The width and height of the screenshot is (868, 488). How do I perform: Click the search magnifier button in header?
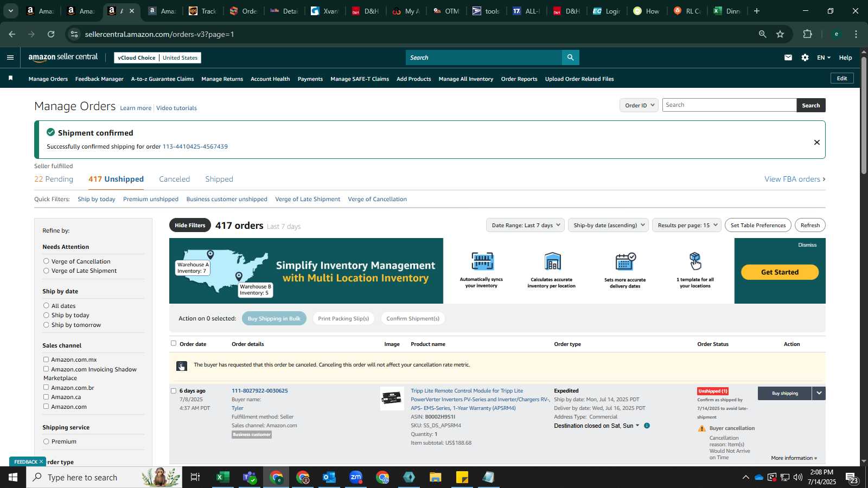[570, 57]
